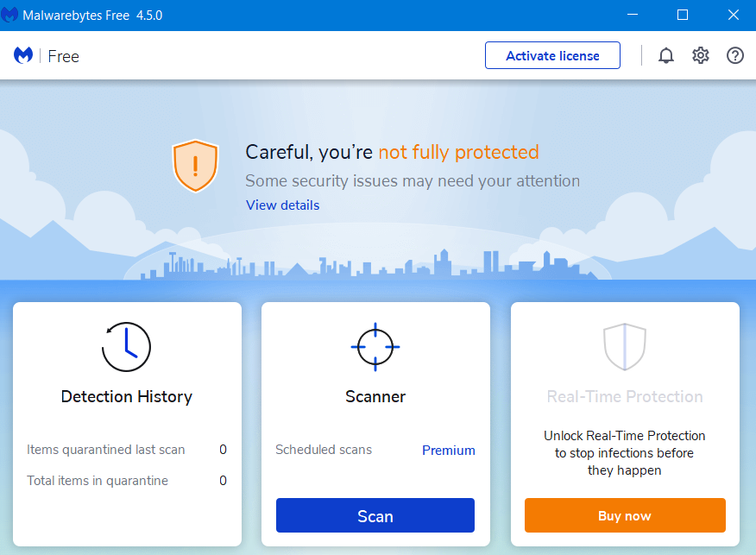Click the orange Buy now button
This screenshot has width=756, height=555.
click(x=625, y=515)
